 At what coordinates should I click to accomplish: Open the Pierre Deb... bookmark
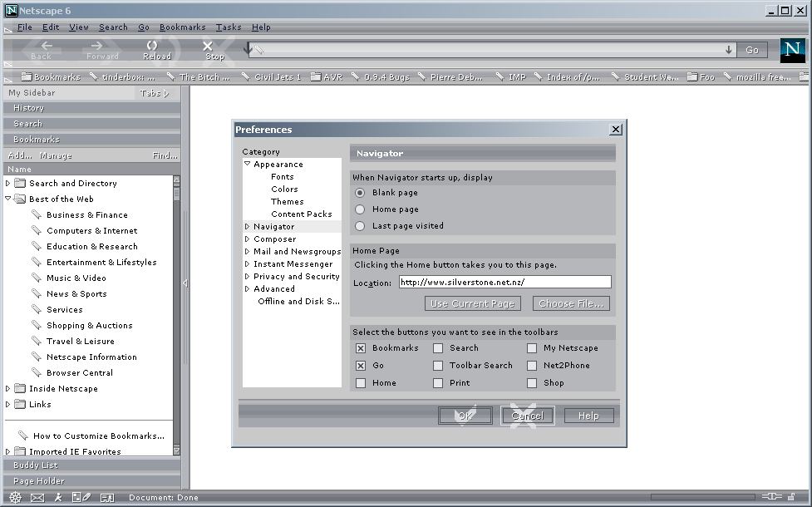pyautogui.click(x=450, y=77)
